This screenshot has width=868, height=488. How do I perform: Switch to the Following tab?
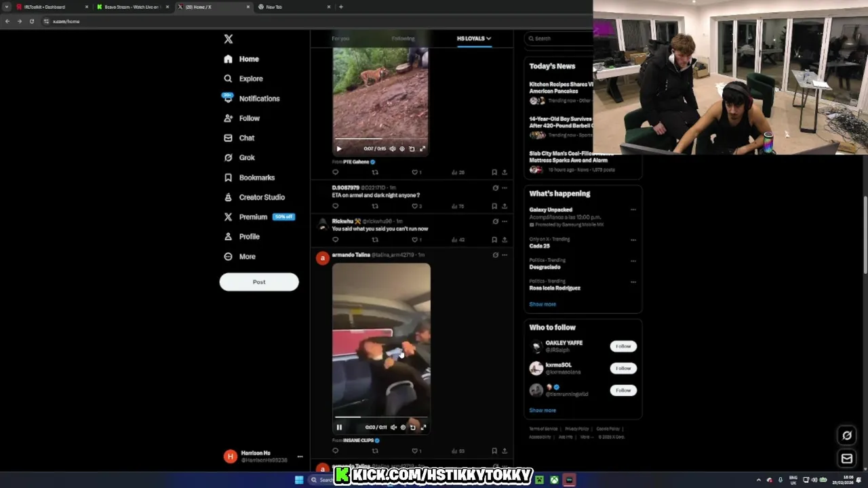point(403,39)
